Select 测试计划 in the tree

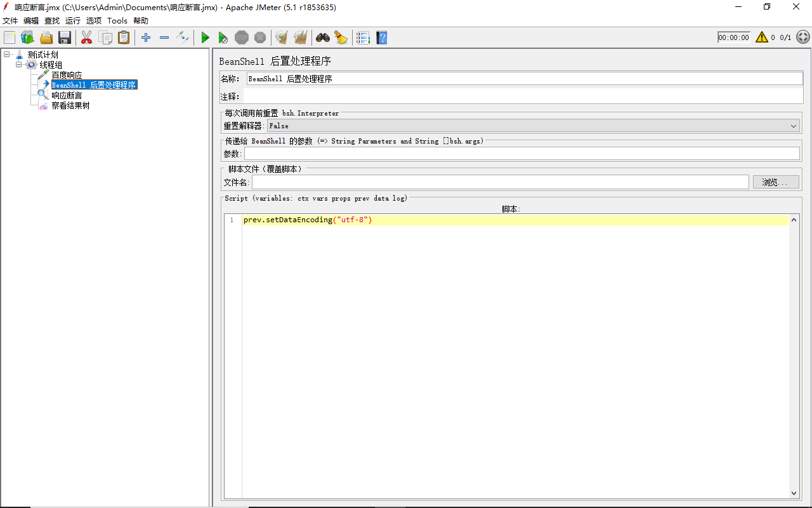(43, 55)
